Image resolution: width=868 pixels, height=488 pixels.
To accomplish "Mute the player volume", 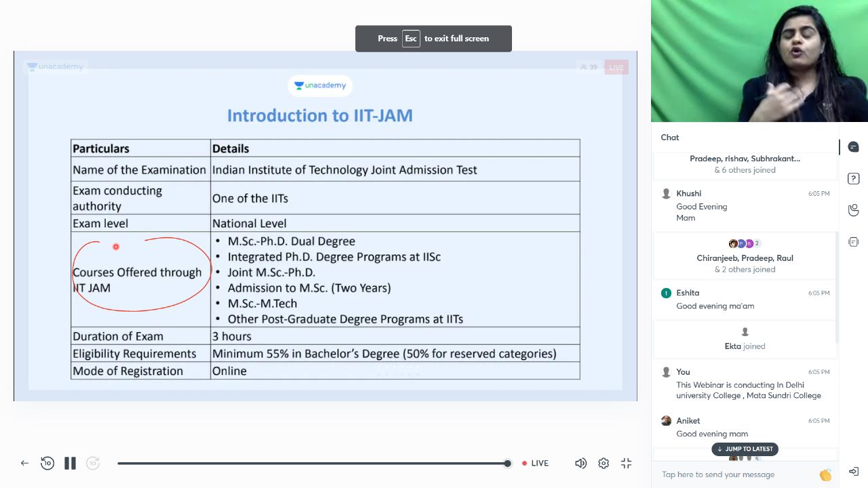I will tap(580, 463).
